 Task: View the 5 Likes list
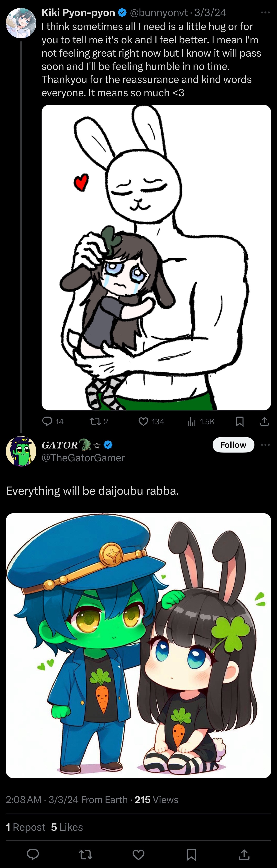tap(67, 827)
